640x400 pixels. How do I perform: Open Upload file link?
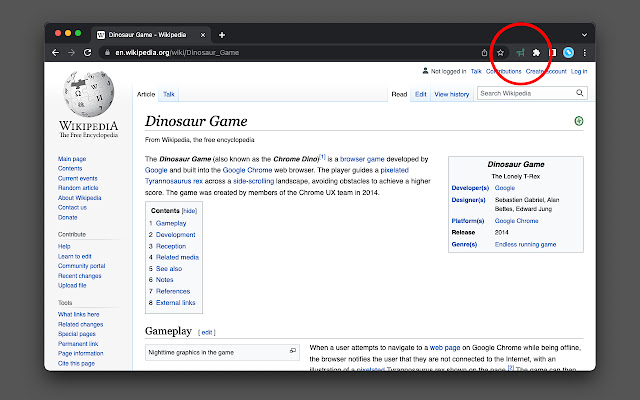pyautogui.click(x=72, y=285)
